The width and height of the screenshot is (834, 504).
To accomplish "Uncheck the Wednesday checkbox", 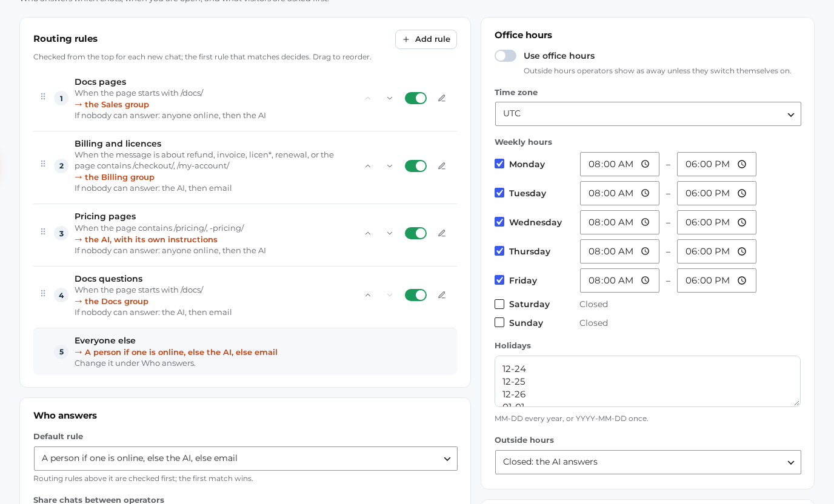I will [x=499, y=222].
